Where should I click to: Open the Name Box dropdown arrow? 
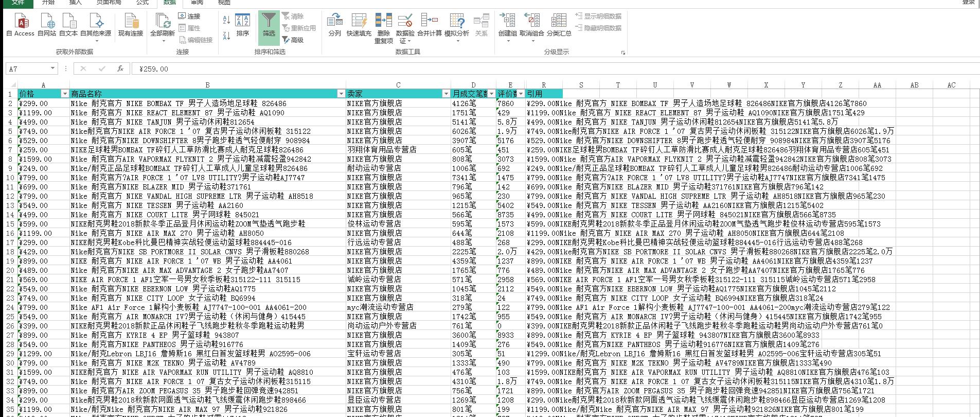pyautogui.click(x=52, y=68)
